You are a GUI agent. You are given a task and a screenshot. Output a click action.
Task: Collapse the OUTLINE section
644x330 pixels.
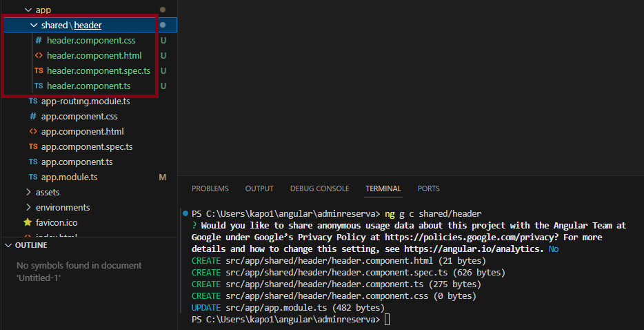(8, 245)
